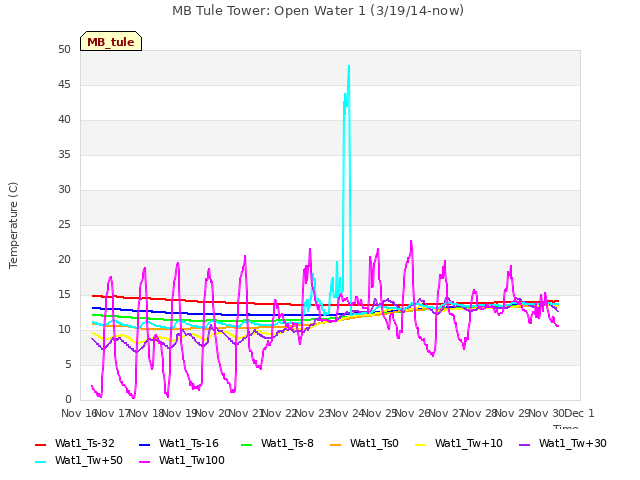Click the purple Wat1_Tw+30 legend swatch
The height and width of the screenshot is (480, 640).
click(524, 444)
